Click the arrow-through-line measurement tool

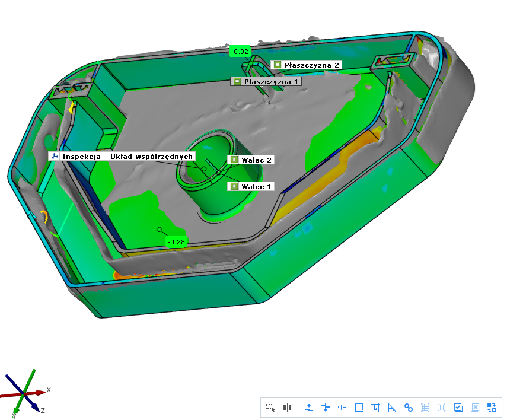pos(325,408)
